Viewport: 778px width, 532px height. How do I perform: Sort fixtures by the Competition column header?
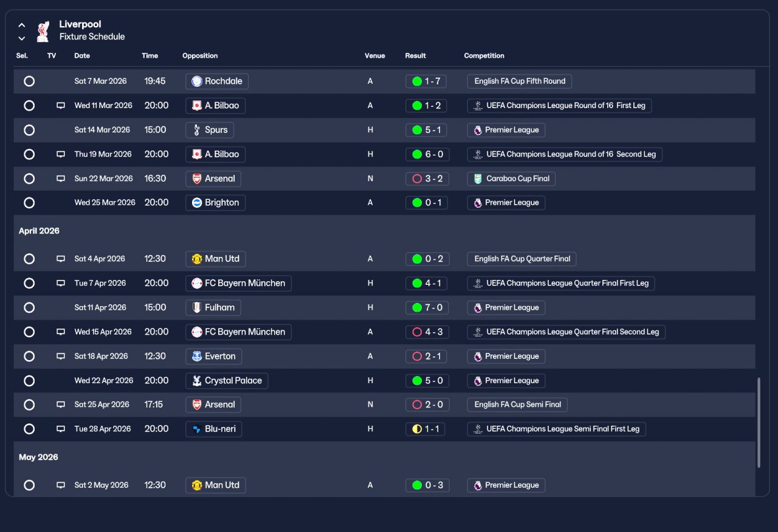(484, 56)
